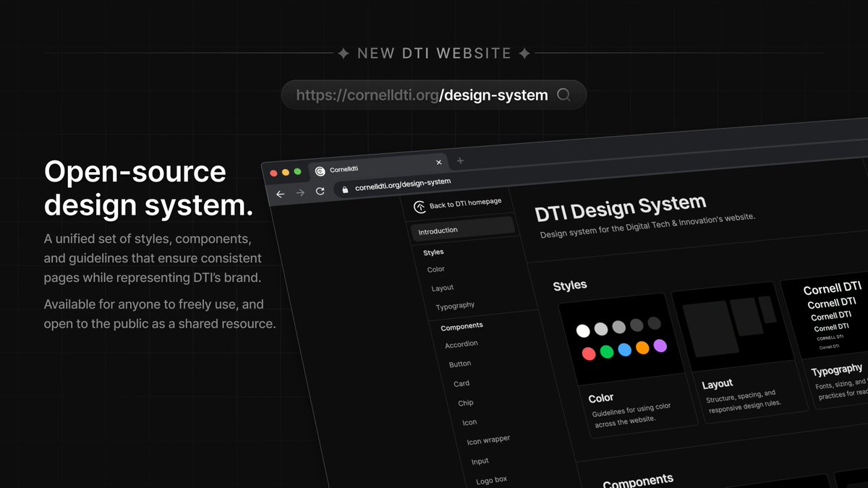Click the padlock icon in the address bar
This screenshot has width=868, height=488.
(x=345, y=189)
